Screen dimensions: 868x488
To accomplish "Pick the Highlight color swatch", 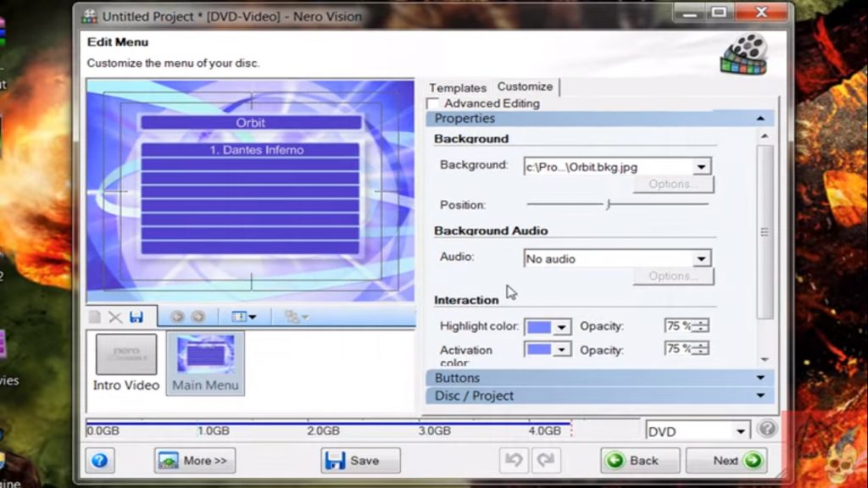I will pyautogui.click(x=538, y=327).
